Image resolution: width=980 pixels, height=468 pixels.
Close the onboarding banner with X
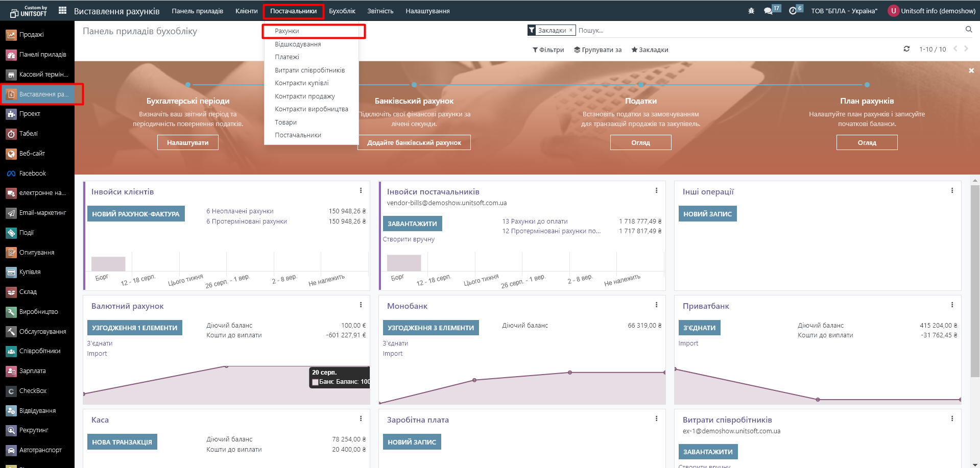click(971, 70)
